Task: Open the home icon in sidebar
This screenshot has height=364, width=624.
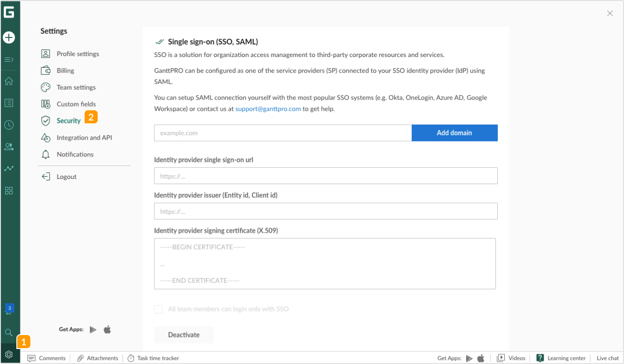Action: pos(9,81)
